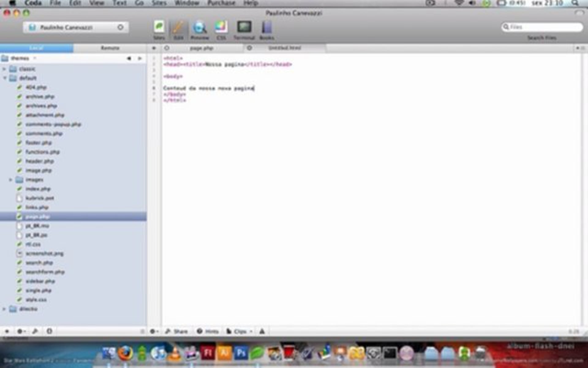Open rtl.css in the file list

[x=33, y=244]
